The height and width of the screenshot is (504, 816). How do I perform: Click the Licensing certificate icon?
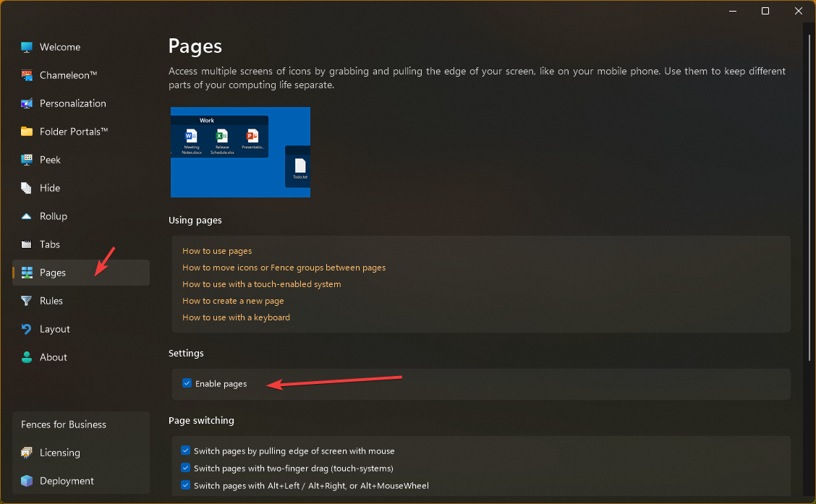(27, 453)
